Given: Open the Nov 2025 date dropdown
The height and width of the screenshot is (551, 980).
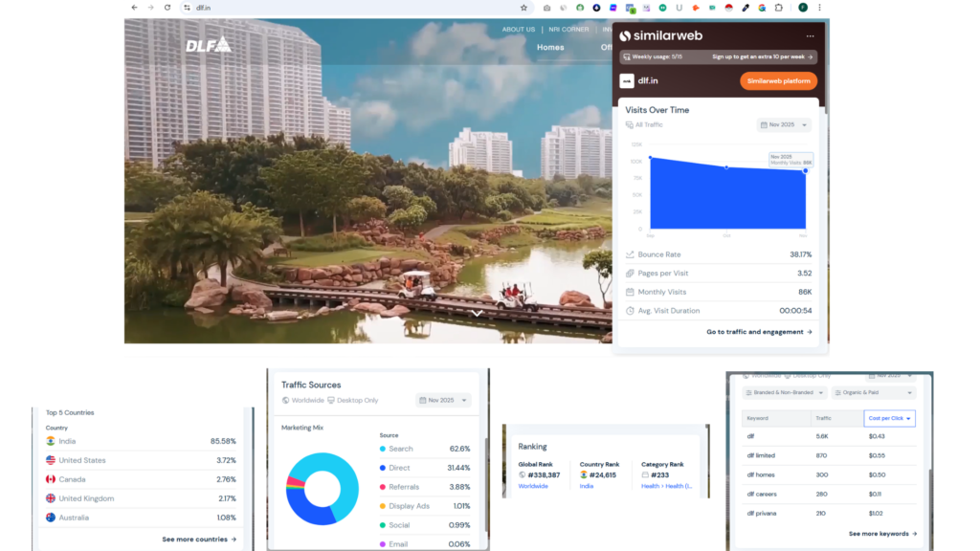Looking at the screenshot, I should point(783,124).
